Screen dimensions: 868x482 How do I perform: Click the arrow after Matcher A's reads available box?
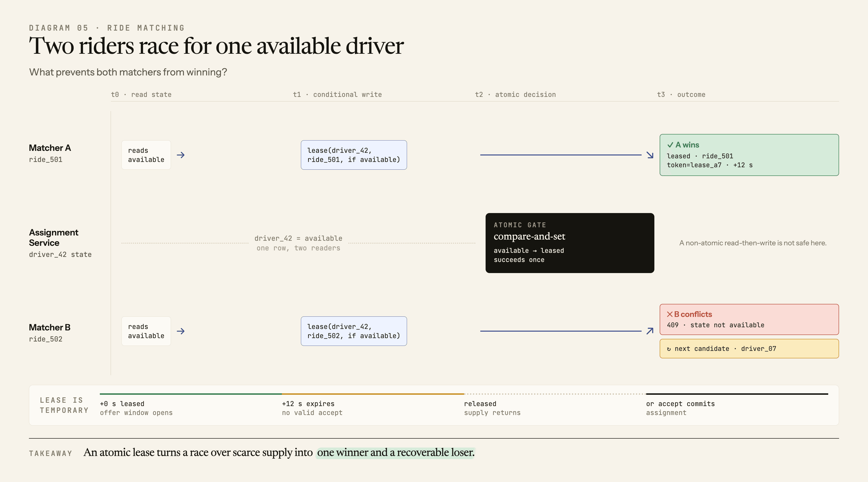click(181, 155)
